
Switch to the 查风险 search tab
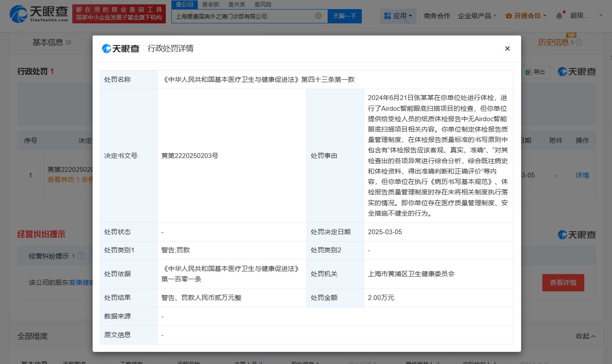point(263,4)
